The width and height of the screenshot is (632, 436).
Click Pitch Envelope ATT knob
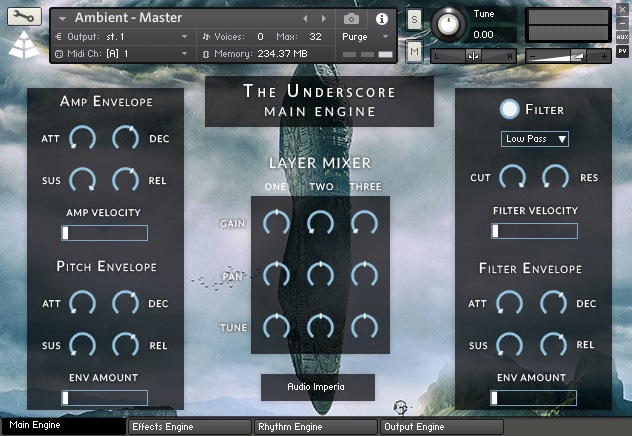pos(83,303)
